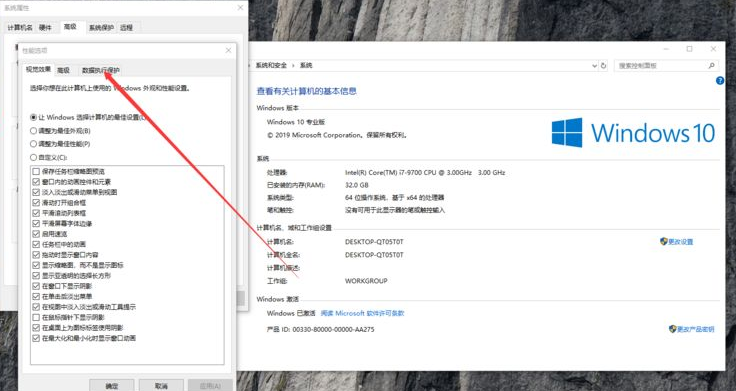Click the Windows 10 专业版 edition text

click(x=296, y=122)
